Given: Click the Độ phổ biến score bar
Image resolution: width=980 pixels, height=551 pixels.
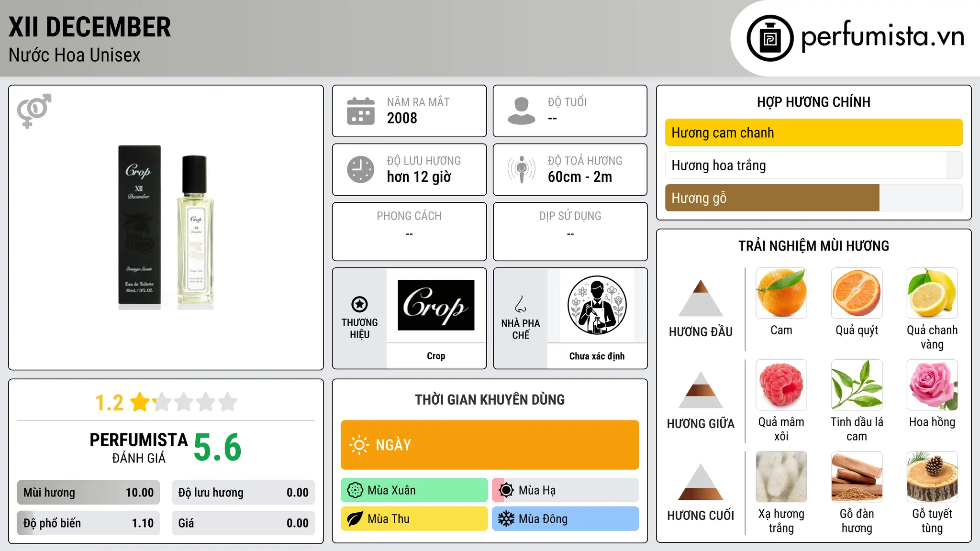Looking at the screenshot, I should [89, 523].
